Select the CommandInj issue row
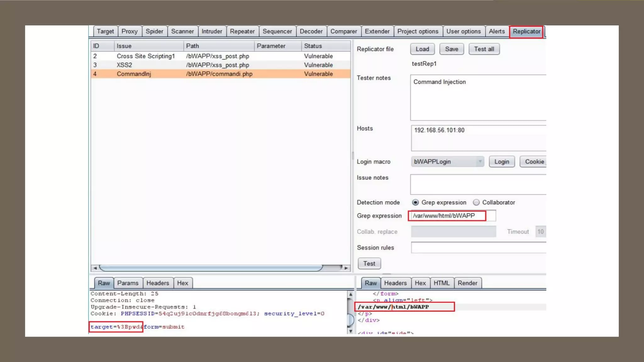Viewport: 644px width, 362px height. click(x=220, y=74)
